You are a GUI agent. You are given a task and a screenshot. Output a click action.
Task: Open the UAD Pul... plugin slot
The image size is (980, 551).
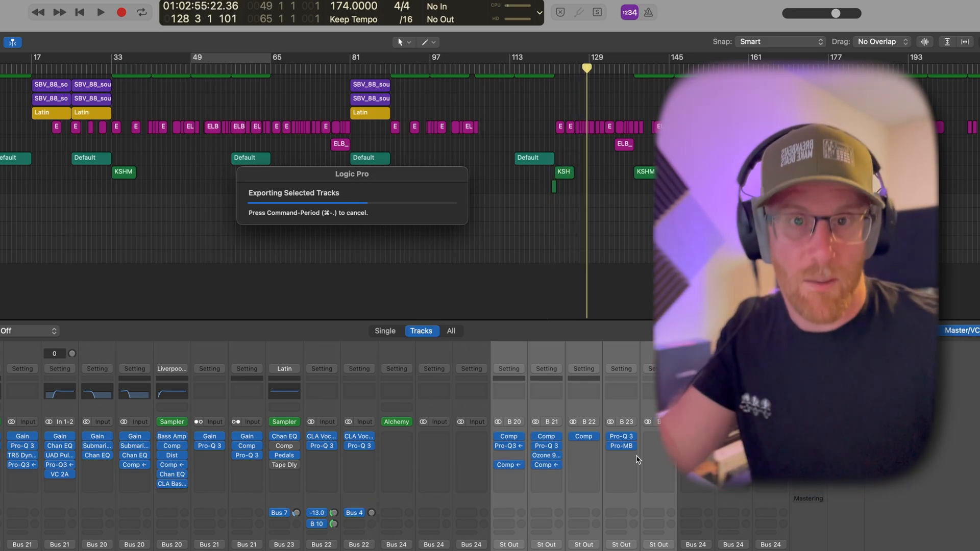60,455
